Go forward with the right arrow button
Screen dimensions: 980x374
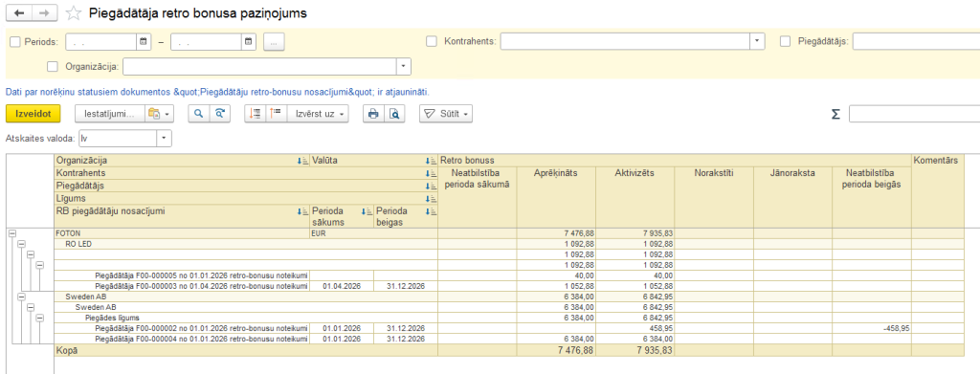click(44, 13)
